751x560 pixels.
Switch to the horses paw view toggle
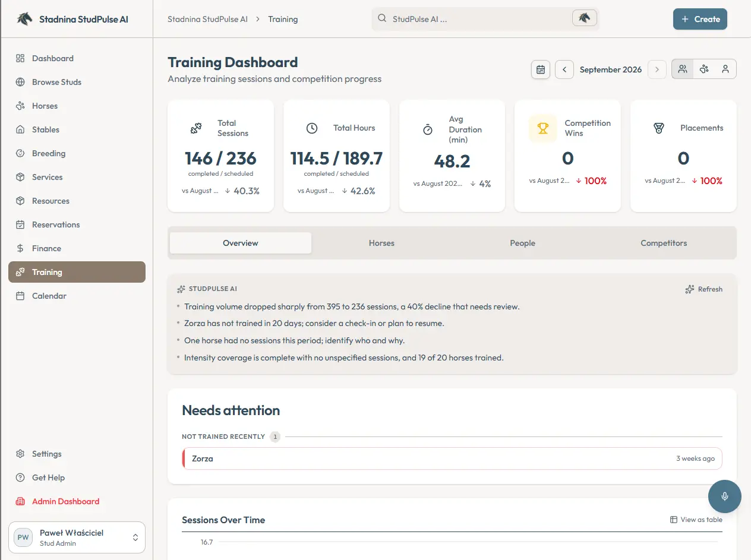pyautogui.click(x=704, y=69)
